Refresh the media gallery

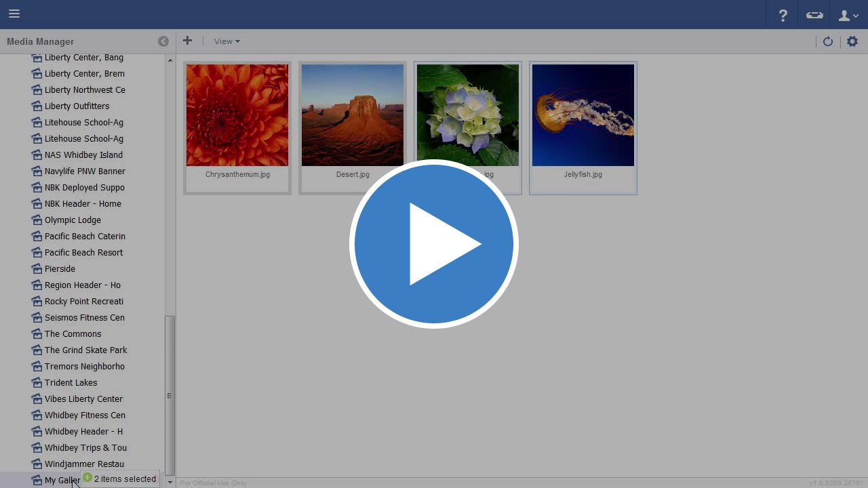[x=828, y=41]
